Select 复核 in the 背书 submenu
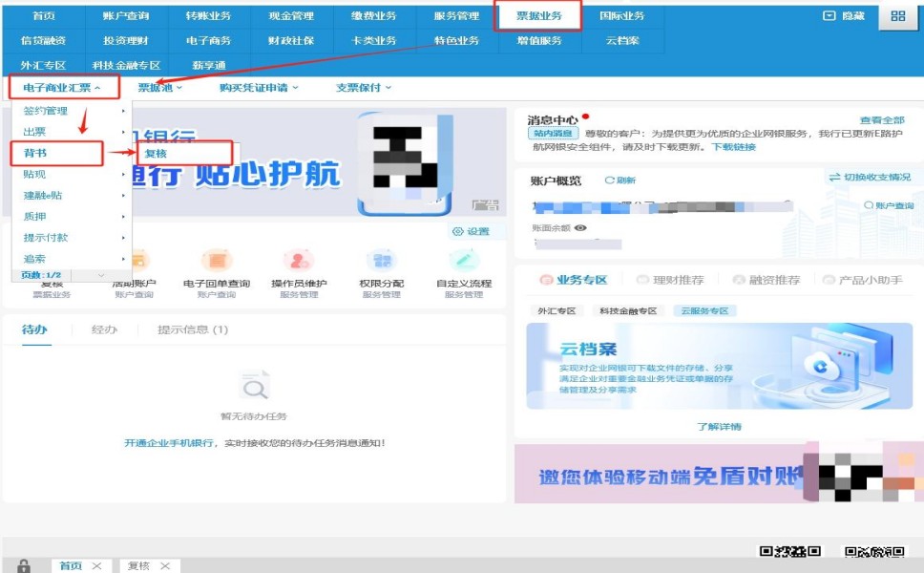Screen dimensions: 924x573 (x=156, y=153)
